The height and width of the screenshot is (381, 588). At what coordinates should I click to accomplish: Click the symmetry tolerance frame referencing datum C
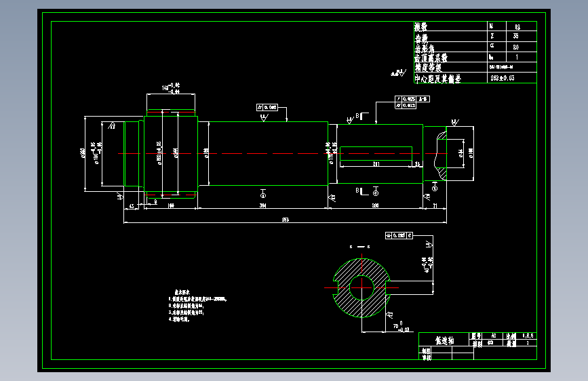coord(399,235)
